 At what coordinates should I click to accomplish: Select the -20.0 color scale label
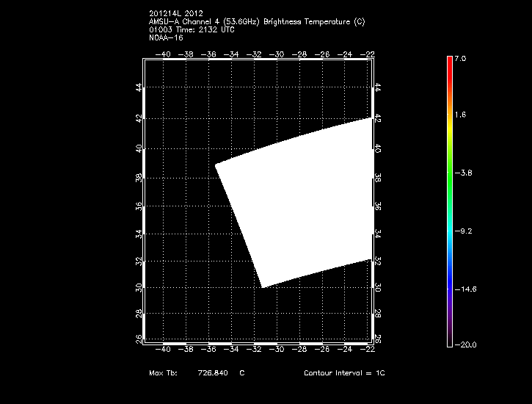pyautogui.click(x=464, y=345)
